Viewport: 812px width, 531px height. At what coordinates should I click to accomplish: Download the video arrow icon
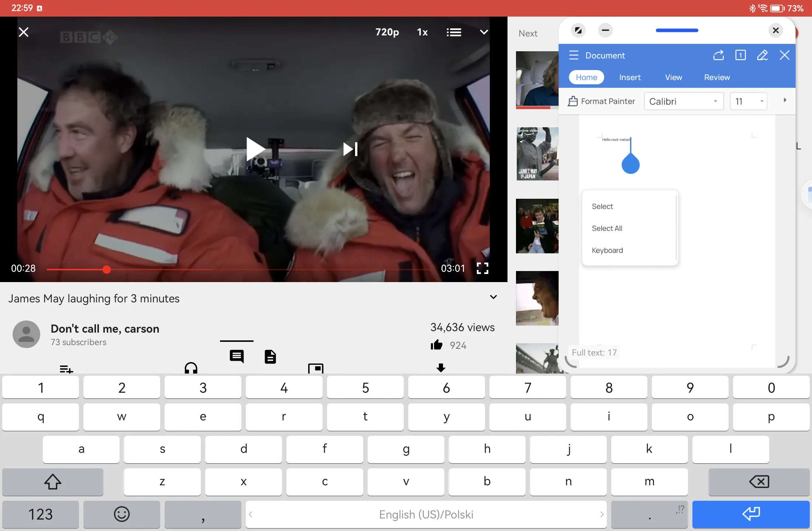tap(441, 368)
